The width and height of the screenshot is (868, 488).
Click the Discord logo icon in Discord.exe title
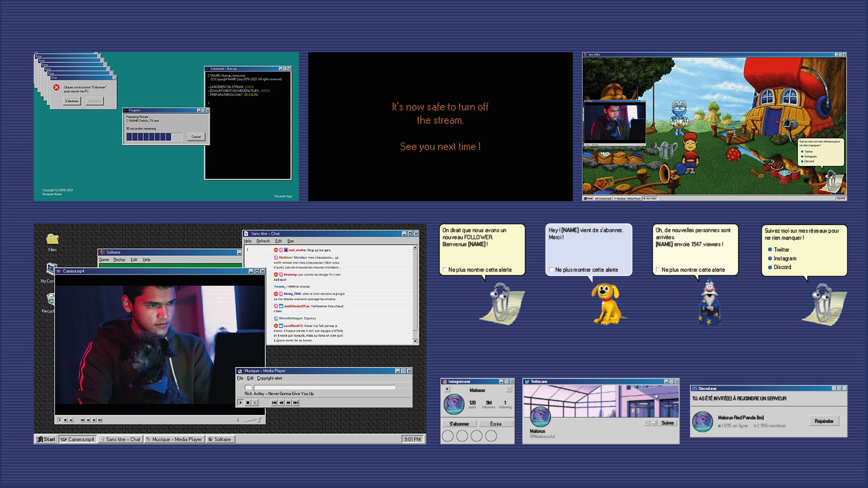694,388
